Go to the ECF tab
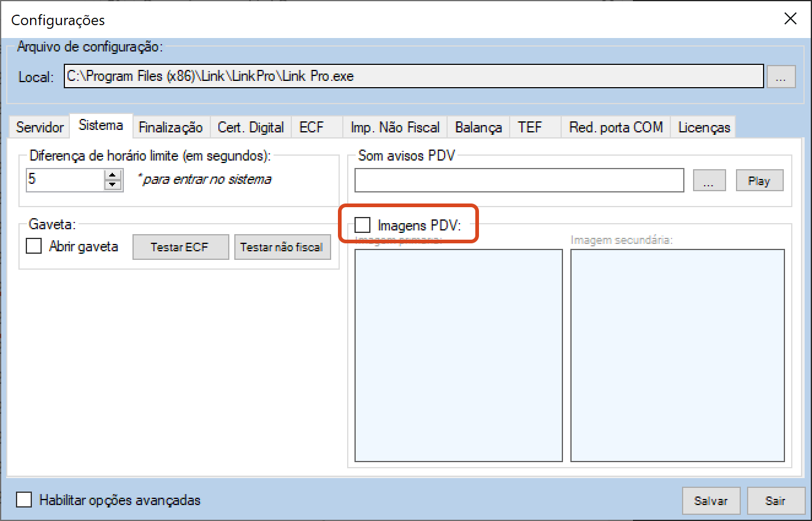 point(312,127)
